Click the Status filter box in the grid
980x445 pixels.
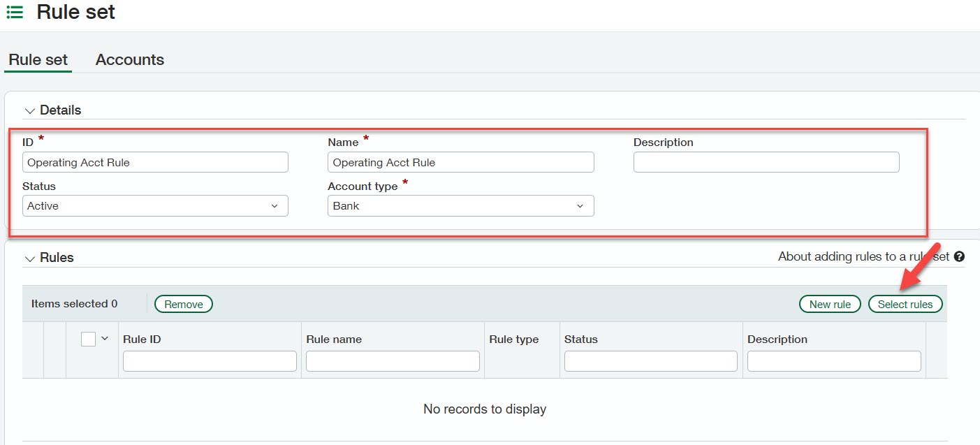[650, 360]
